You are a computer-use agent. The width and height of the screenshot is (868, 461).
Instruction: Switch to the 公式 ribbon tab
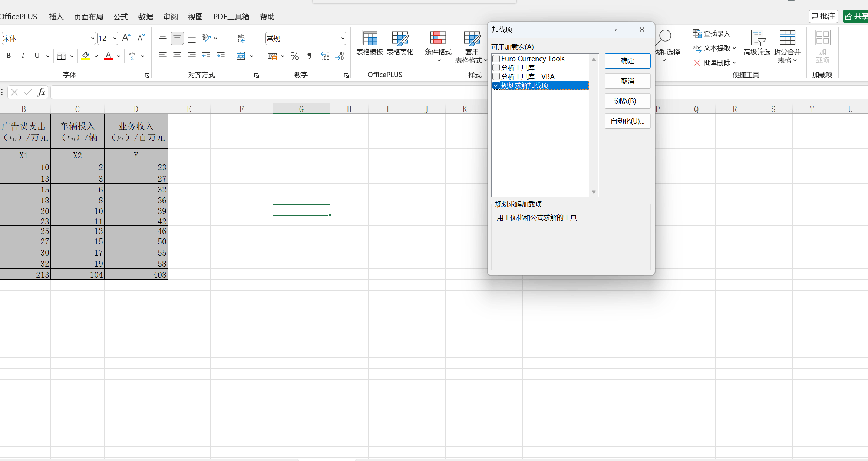tap(121, 17)
